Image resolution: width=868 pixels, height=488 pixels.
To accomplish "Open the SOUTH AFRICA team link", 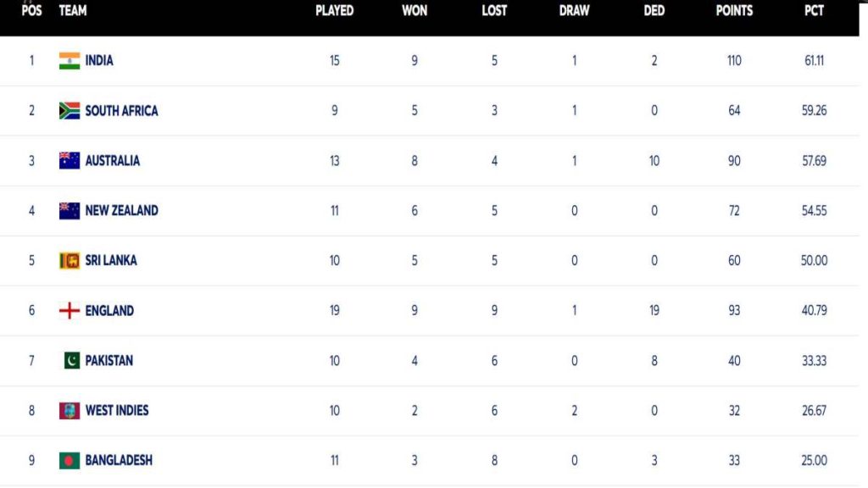I will click(x=121, y=111).
